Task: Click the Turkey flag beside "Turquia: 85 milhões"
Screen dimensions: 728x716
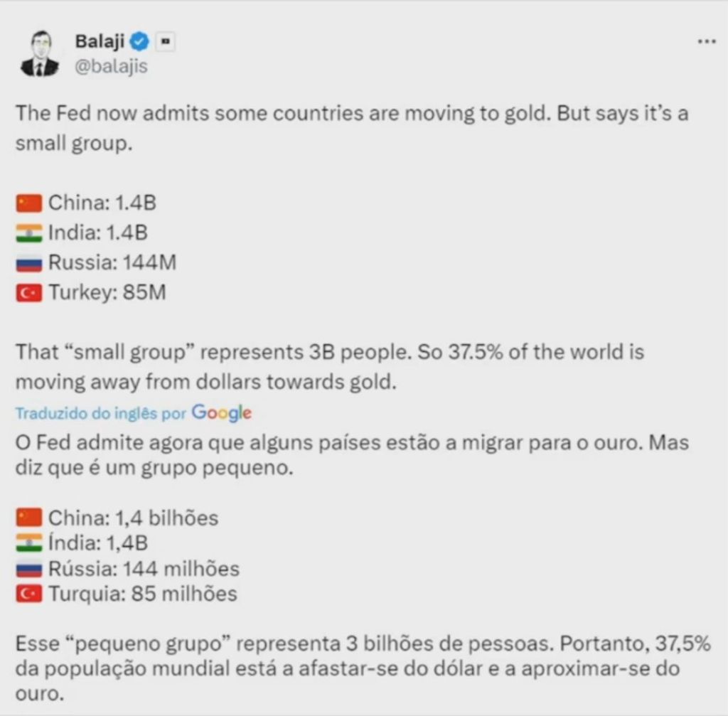Action: point(29,594)
